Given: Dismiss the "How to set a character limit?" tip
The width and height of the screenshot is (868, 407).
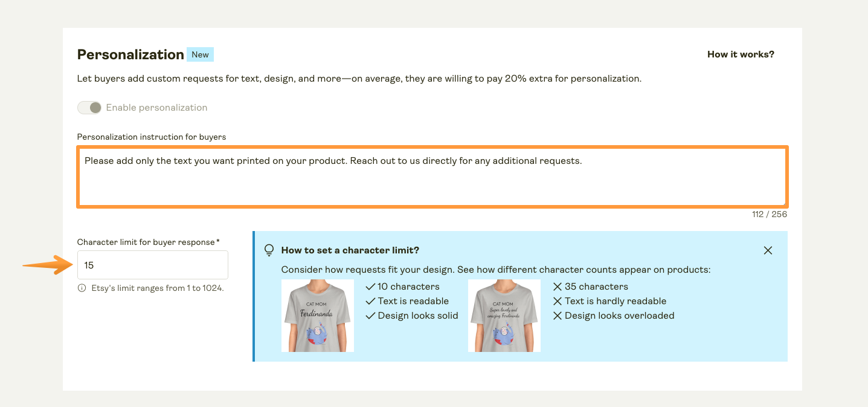Looking at the screenshot, I should tap(768, 250).
